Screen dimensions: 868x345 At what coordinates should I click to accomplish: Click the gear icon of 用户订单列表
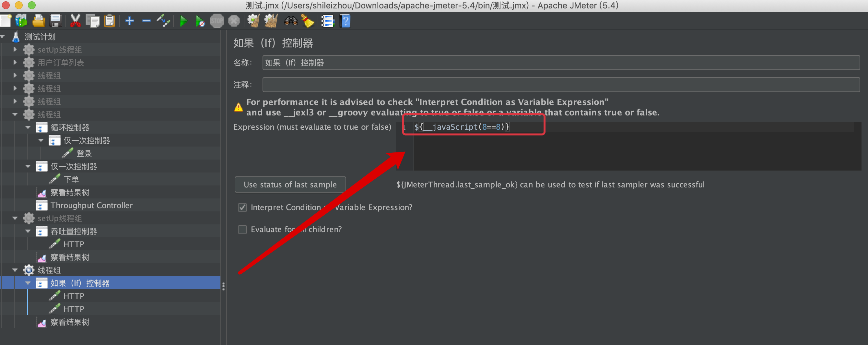pos(29,63)
